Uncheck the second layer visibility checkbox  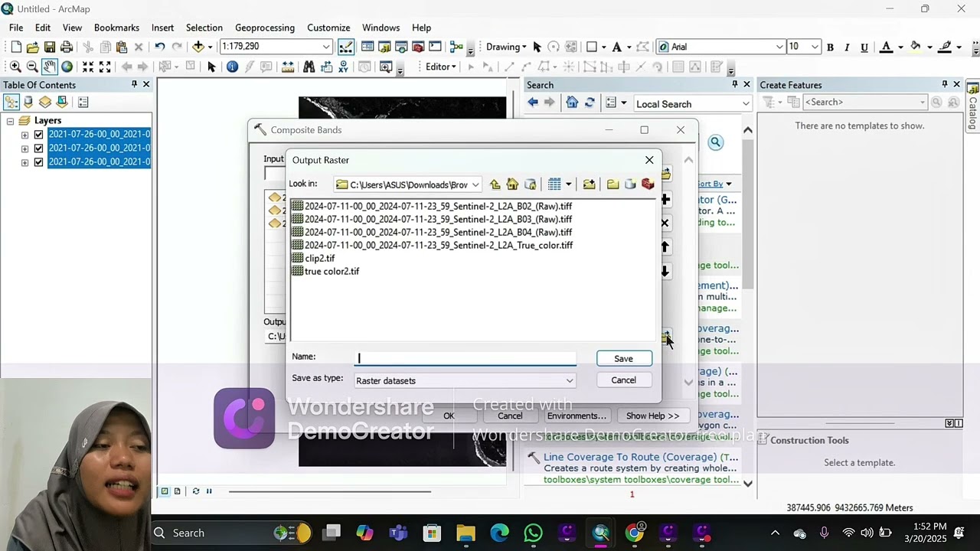(38, 148)
